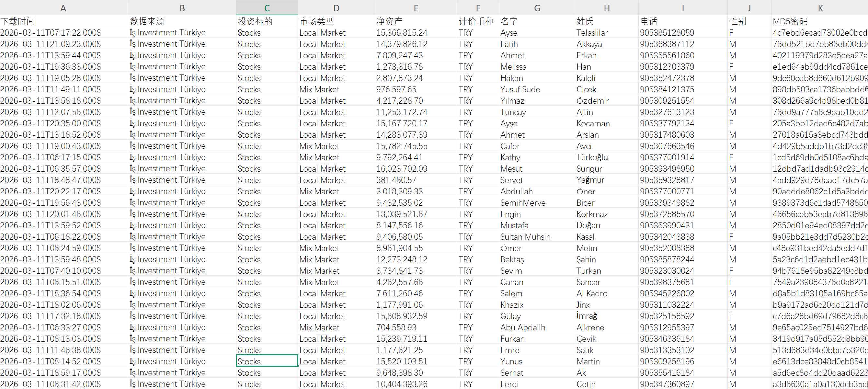Click the 姓氏 header cell
Screen dimensions: 868x389
[607, 21]
